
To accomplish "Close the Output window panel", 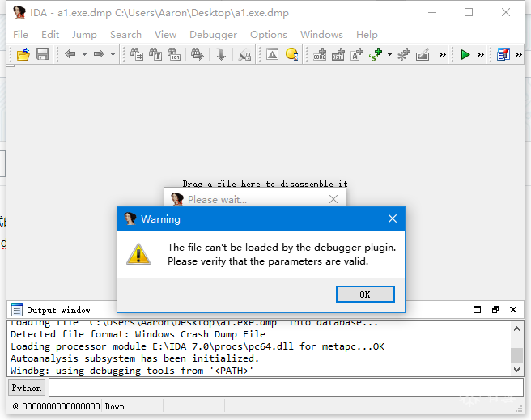I will (513, 310).
